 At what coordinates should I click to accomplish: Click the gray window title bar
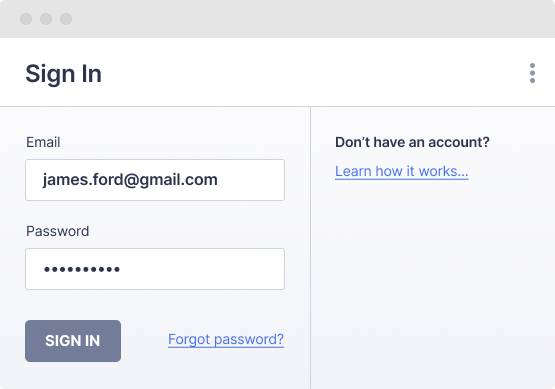tap(278, 19)
